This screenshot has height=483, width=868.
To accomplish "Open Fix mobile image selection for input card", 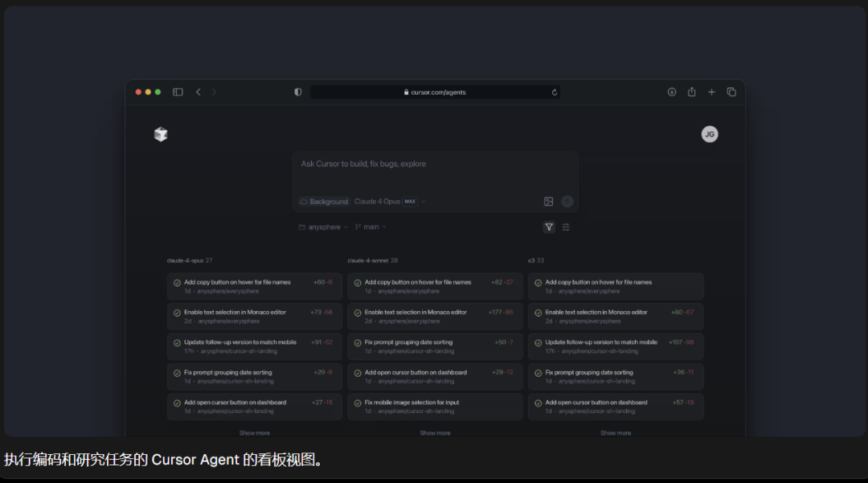I will pos(435,407).
